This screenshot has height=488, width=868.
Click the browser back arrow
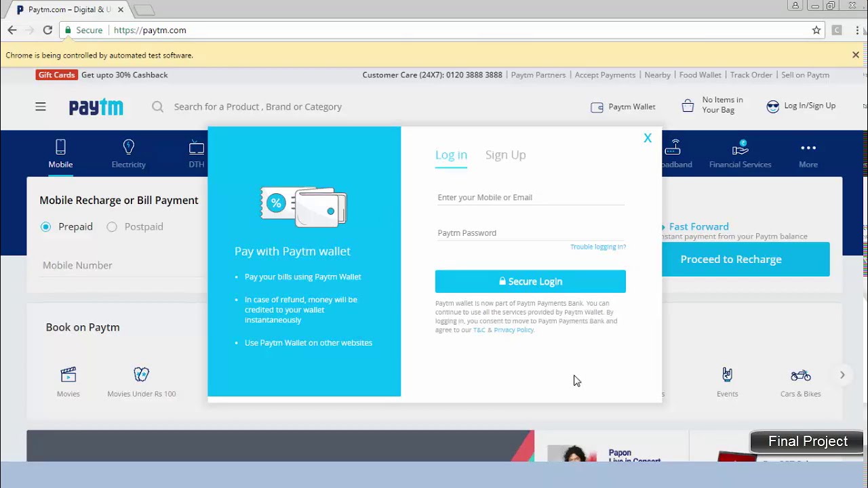(x=12, y=30)
